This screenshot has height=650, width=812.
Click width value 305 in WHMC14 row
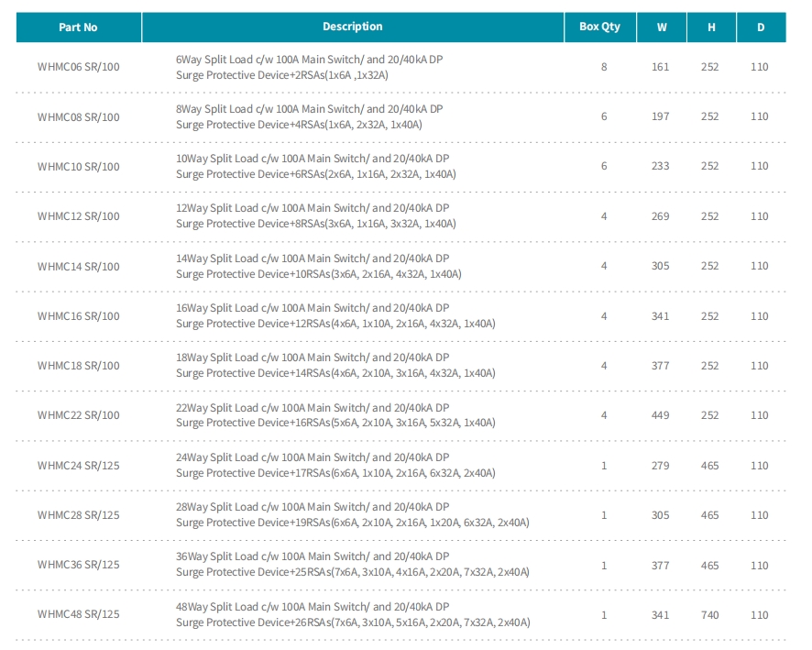(660, 266)
